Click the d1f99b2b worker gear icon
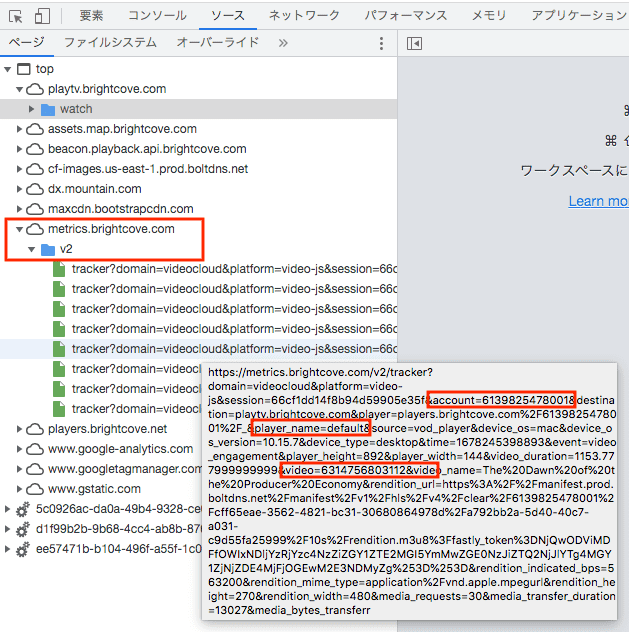The height and width of the screenshot is (632, 629). [23, 529]
